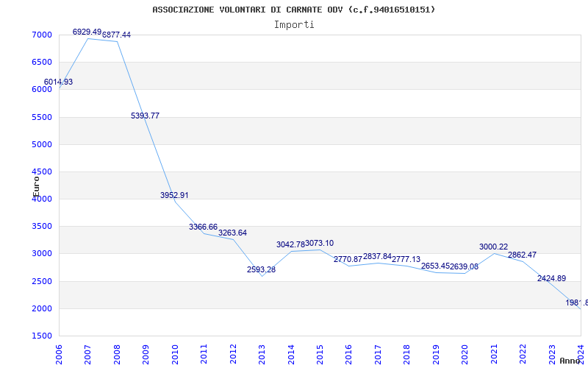Click the 2019 year label
This screenshot has height=368, width=588.
pos(436,354)
